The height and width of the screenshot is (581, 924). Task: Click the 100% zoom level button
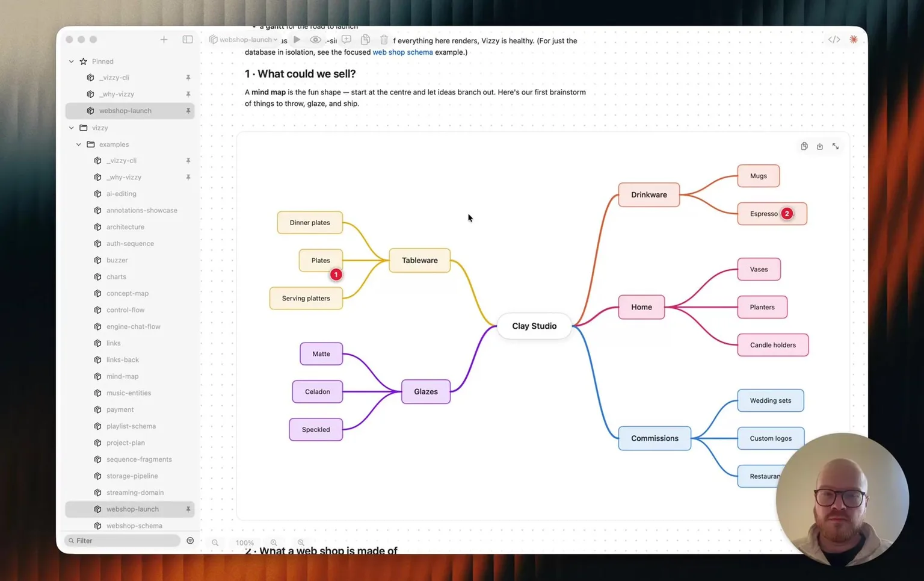click(x=245, y=542)
